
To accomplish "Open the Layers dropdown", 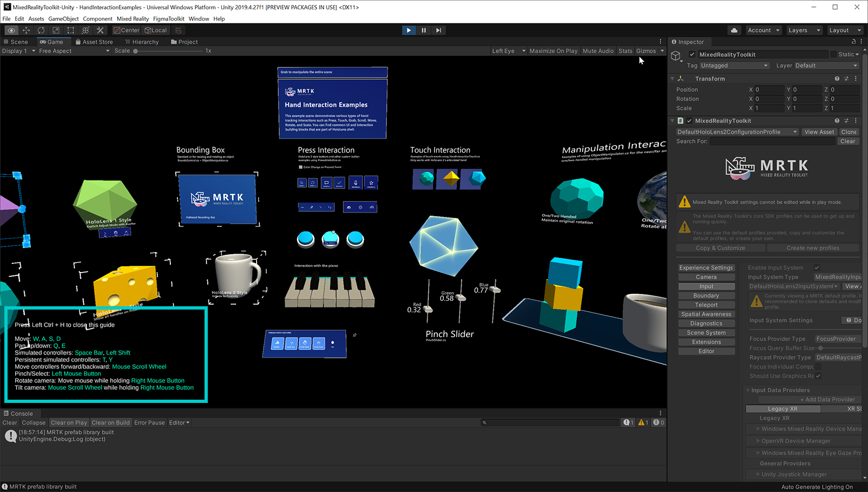I will tap(803, 30).
